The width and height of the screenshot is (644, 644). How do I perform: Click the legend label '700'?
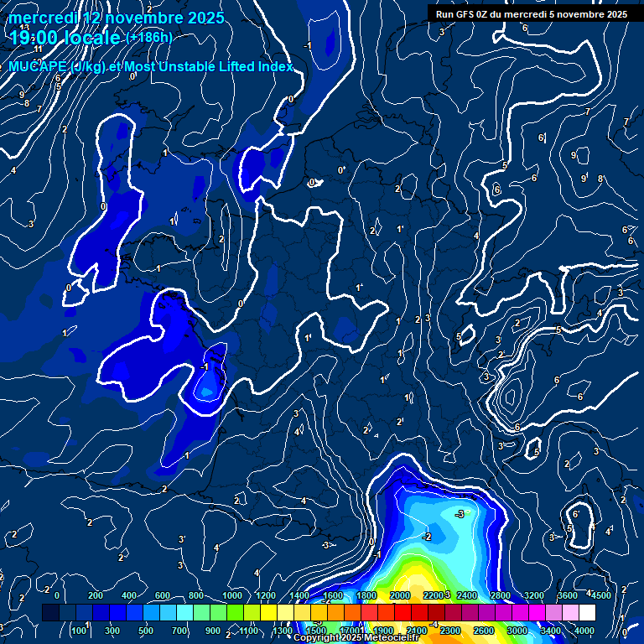click(179, 631)
